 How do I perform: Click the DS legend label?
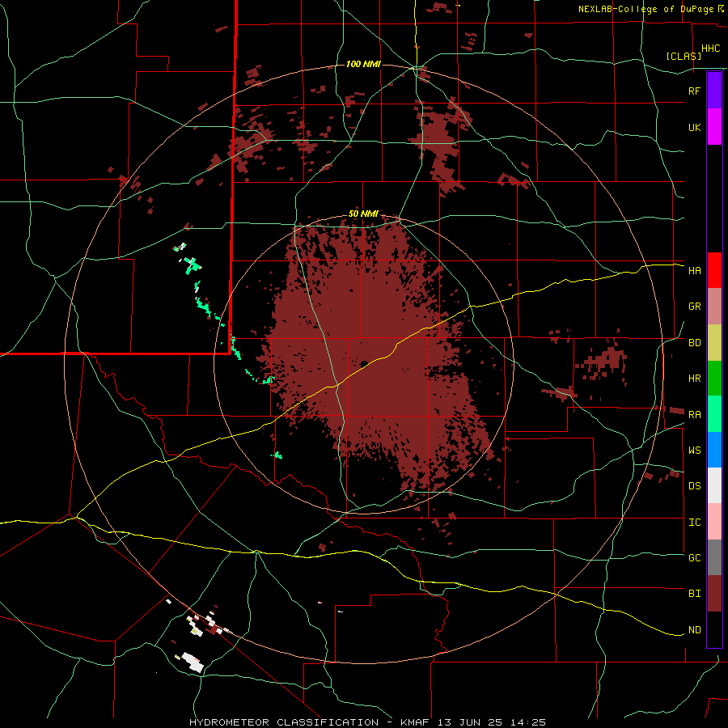[694, 486]
